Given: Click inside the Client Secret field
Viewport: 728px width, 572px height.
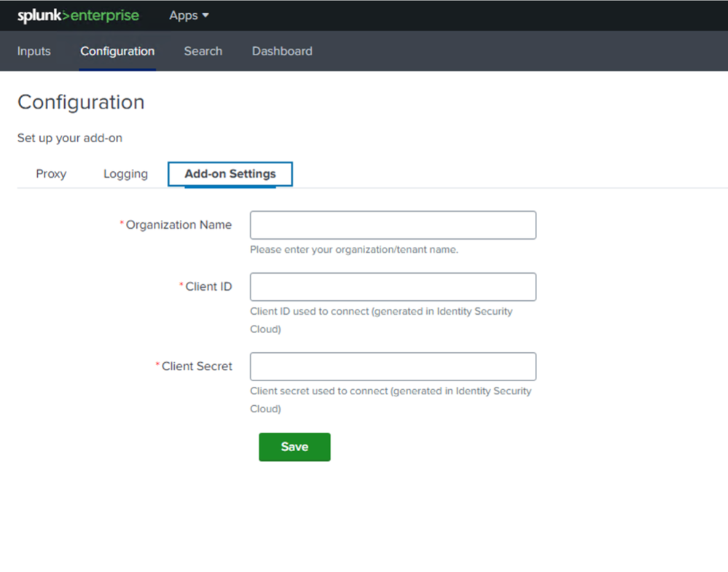Looking at the screenshot, I should (392, 366).
